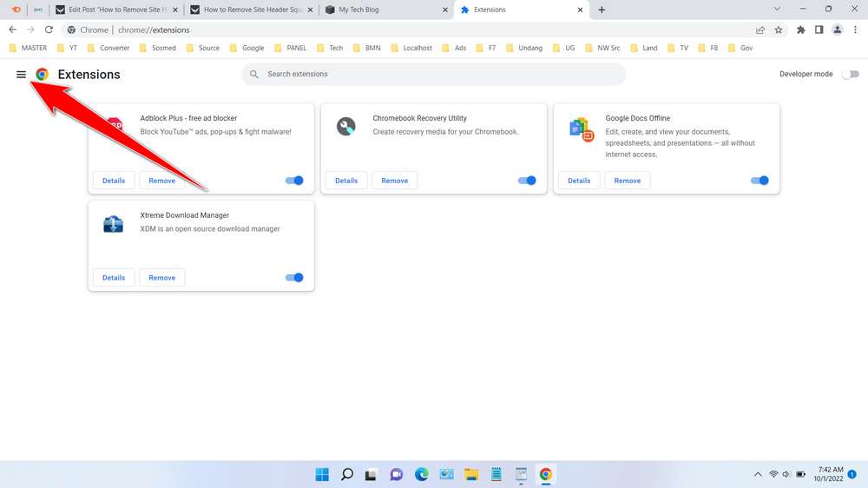The width and height of the screenshot is (868, 488).
Task: Click the Windows Start button
Action: [322, 474]
